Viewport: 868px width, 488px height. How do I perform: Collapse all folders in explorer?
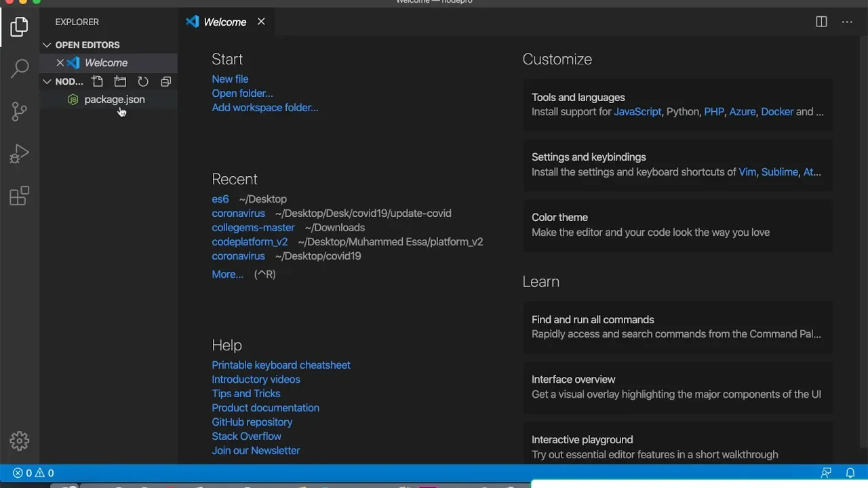pos(165,81)
